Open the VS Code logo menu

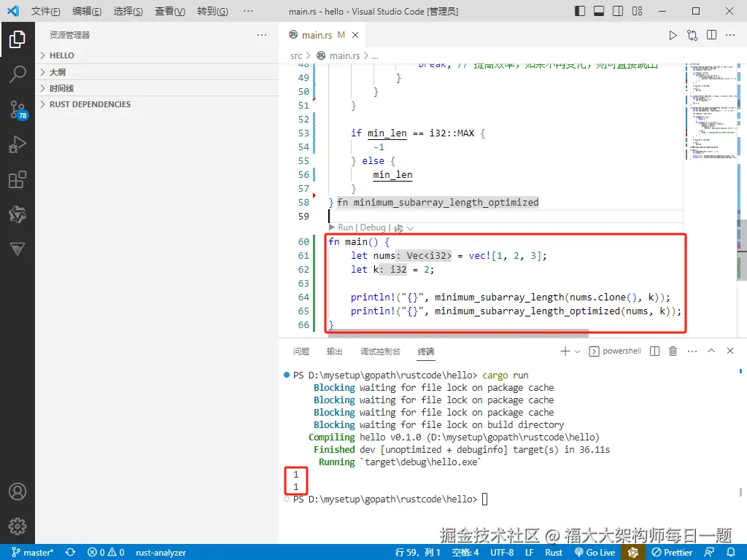(13, 10)
